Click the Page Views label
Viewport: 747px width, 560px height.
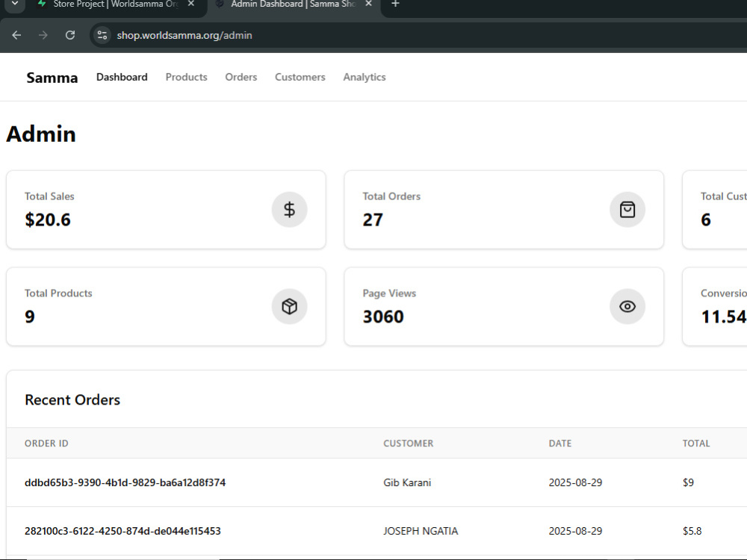[389, 293]
